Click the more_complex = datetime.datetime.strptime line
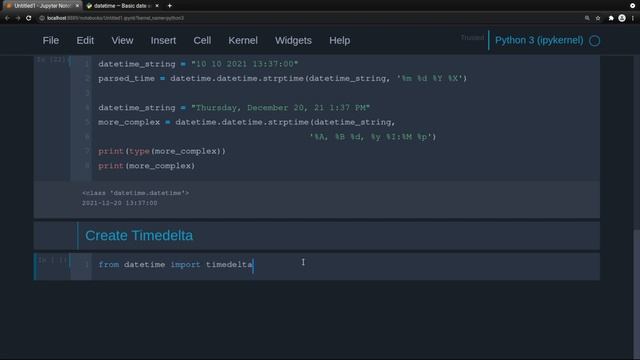The image size is (640, 360). (247, 122)
